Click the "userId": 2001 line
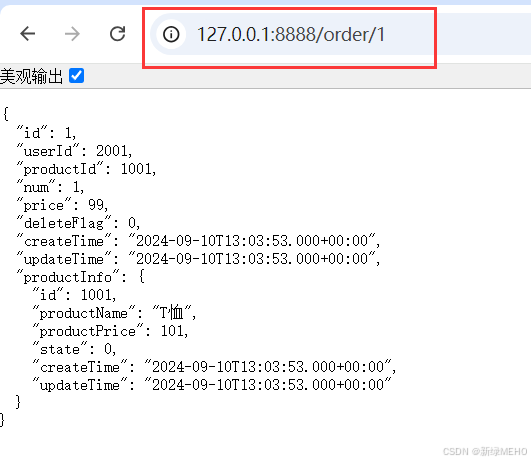Screen dimensions: 531x463 click(74, 151)
